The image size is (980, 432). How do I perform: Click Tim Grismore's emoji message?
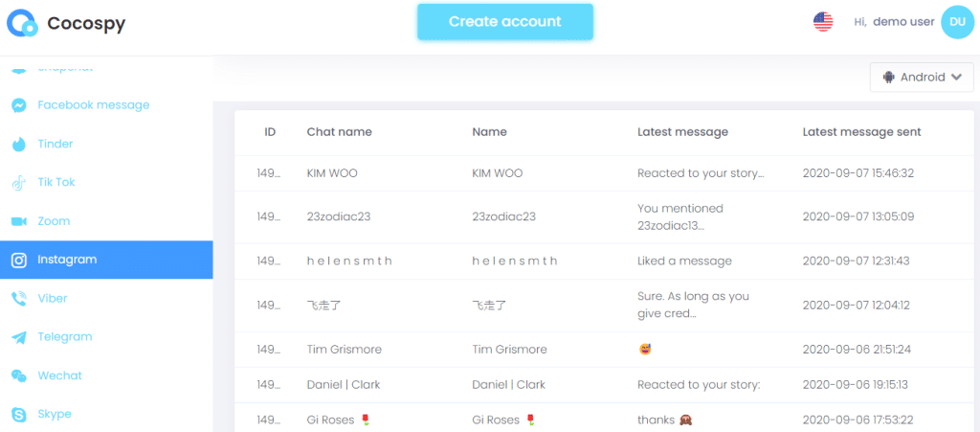[x=645, y=349]
